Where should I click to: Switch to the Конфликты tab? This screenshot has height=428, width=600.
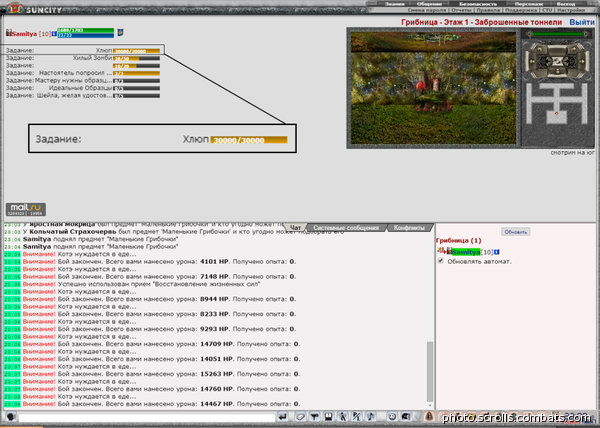tap(409, 228)
